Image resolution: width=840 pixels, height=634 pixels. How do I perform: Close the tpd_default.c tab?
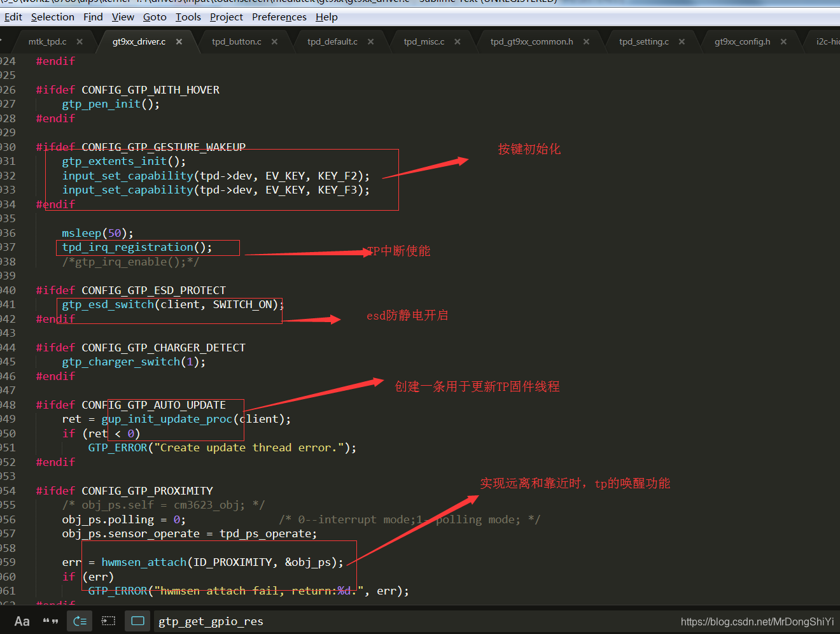tap(370, 41)
